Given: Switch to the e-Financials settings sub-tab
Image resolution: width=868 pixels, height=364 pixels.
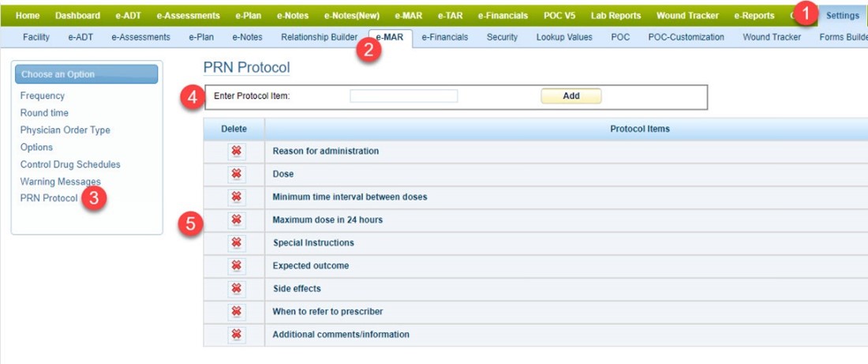Looking at the screenshot, I should coord(444,37).
